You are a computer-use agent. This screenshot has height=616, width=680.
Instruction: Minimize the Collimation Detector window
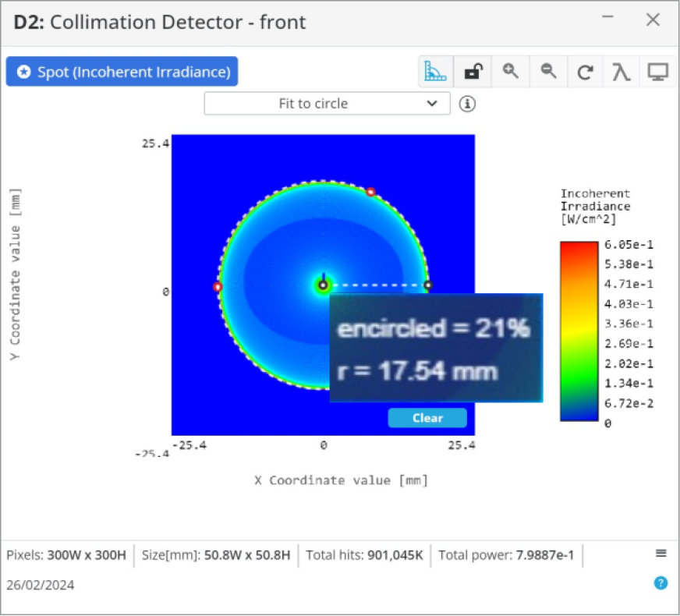(x=607, y=17)
